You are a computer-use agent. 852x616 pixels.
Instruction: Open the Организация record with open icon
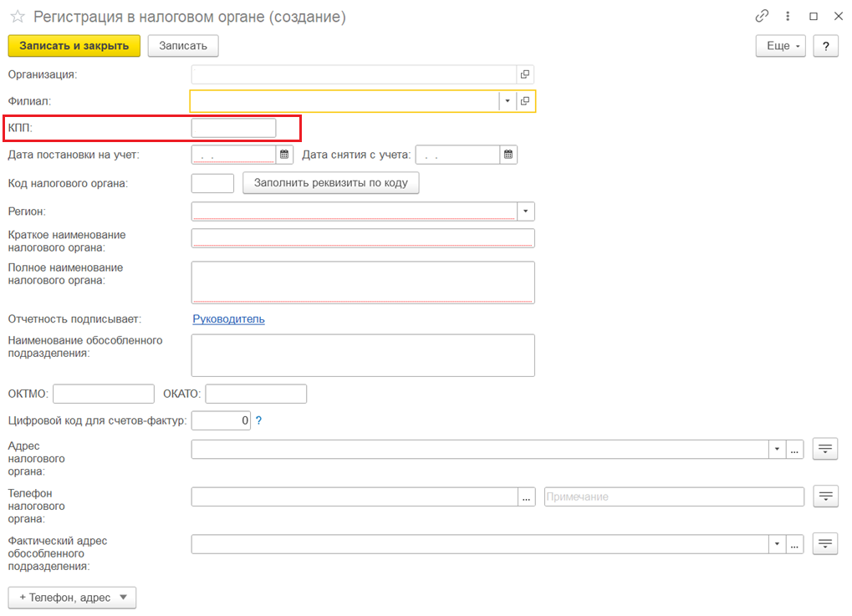coord(525,74)
